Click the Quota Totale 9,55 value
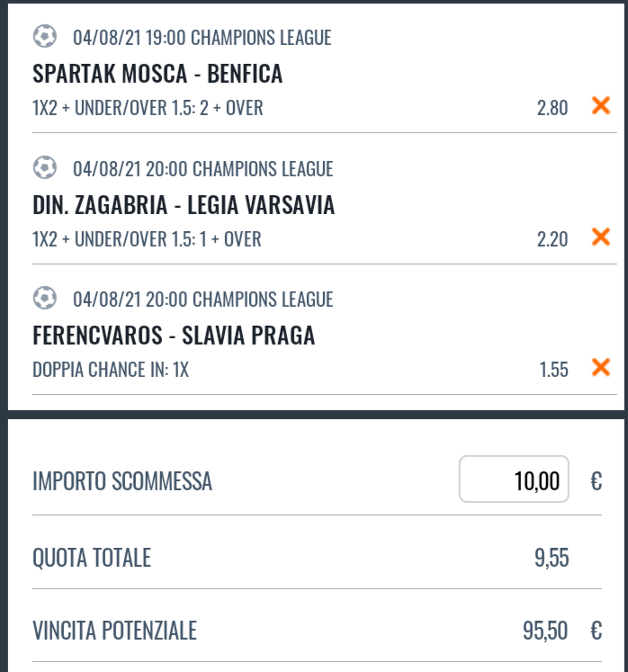The height and width of the screenshot is (672, 628). click(x=552, y=558)
